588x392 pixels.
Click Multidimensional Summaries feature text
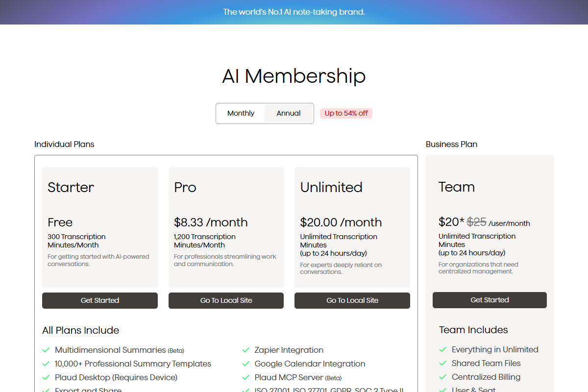click(120, 350)
